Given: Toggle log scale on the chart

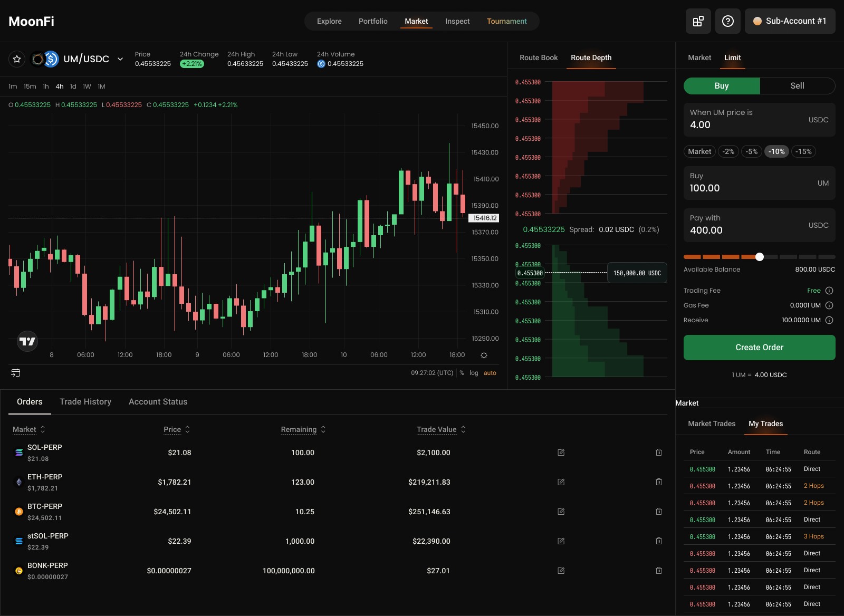Looking at the screenshot, I should coord(474,373).
